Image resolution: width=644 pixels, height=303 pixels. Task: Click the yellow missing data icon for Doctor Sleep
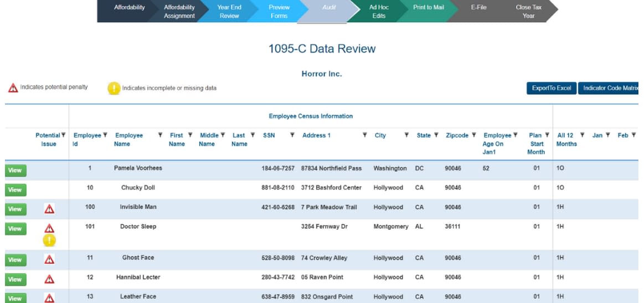[49, 240]
